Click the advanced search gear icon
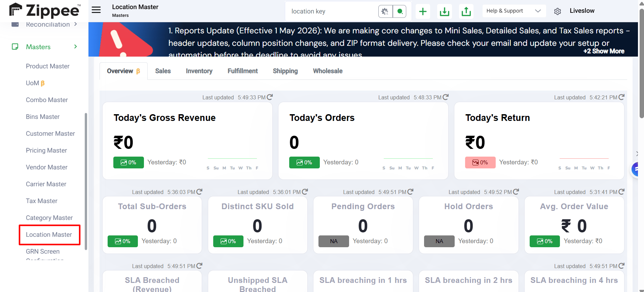The width and height of the screenshot is (644, 292). 385,11
